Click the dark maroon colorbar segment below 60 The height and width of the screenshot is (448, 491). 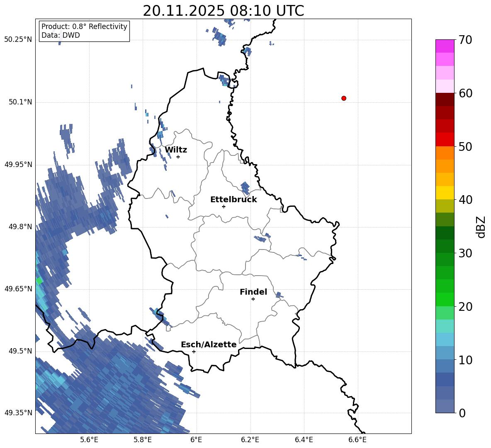[x=445, y=99]
